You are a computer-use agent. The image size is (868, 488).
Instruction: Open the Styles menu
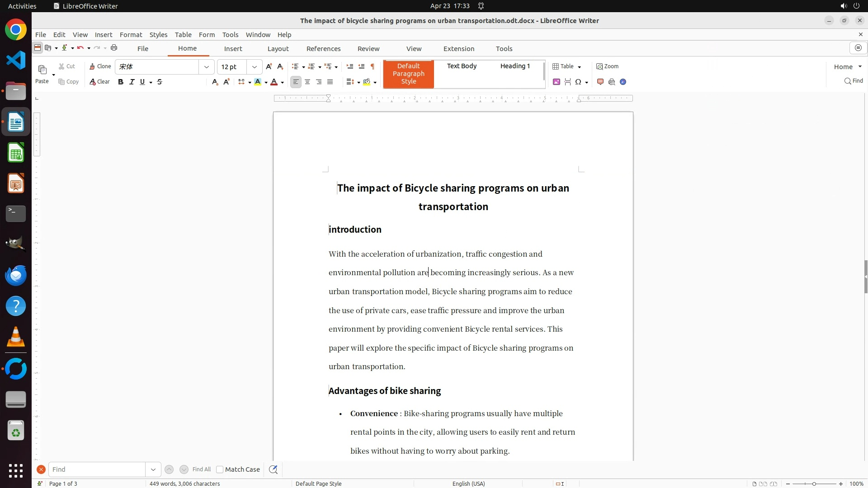coord(158,35)
